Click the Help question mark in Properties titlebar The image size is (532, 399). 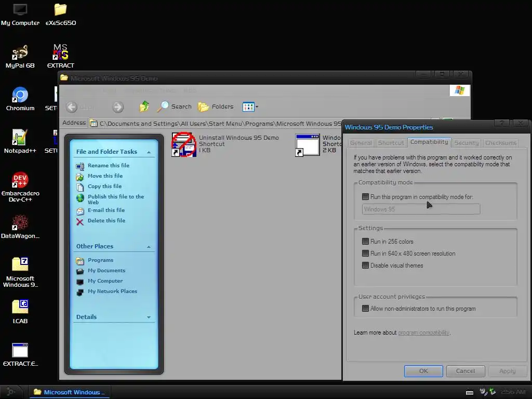coord(502,123)
